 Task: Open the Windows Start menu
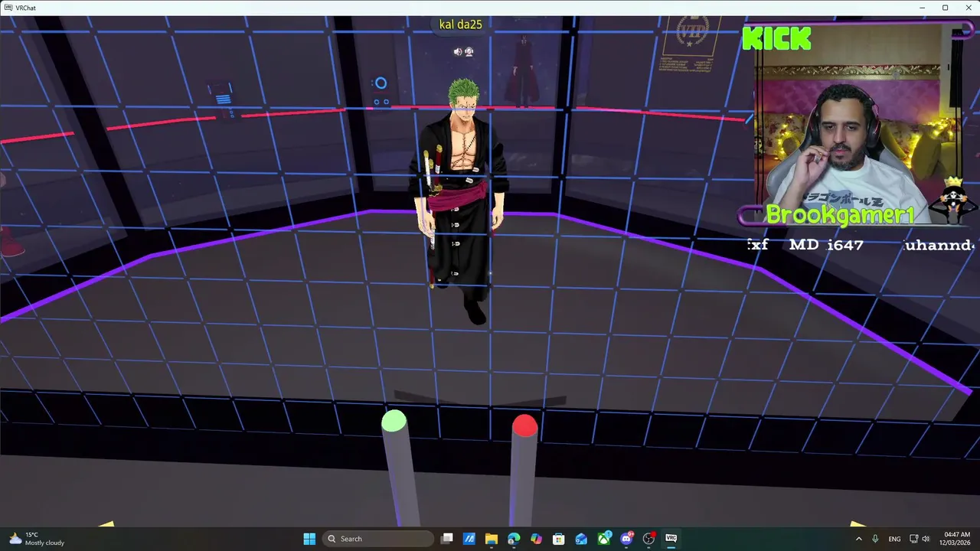pos(309,539)
